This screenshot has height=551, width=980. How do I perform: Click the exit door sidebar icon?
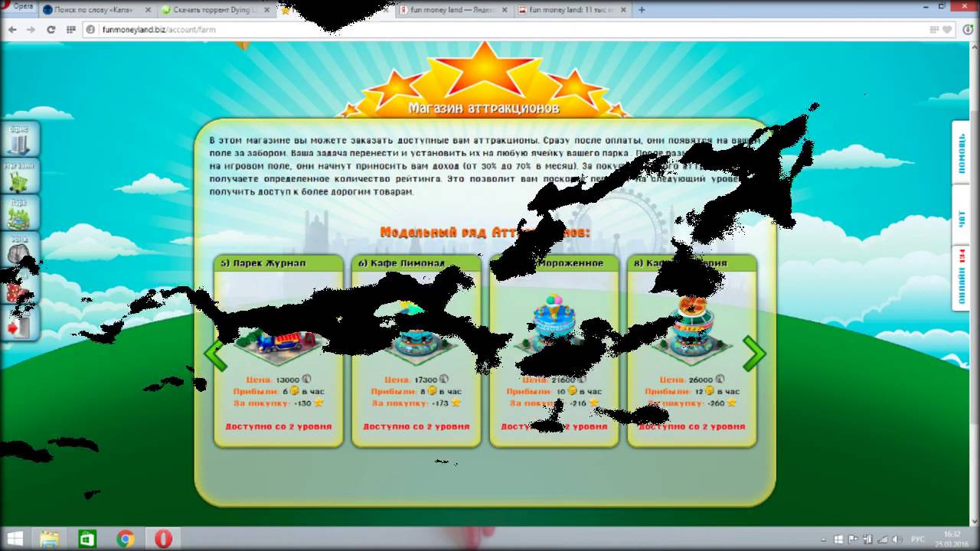(20, 324)
